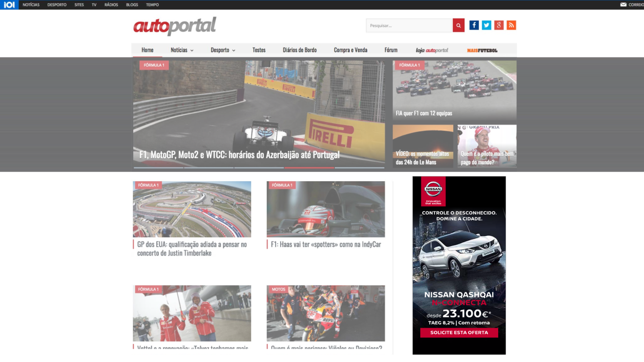Go to the Home tab

coord(147,50)
